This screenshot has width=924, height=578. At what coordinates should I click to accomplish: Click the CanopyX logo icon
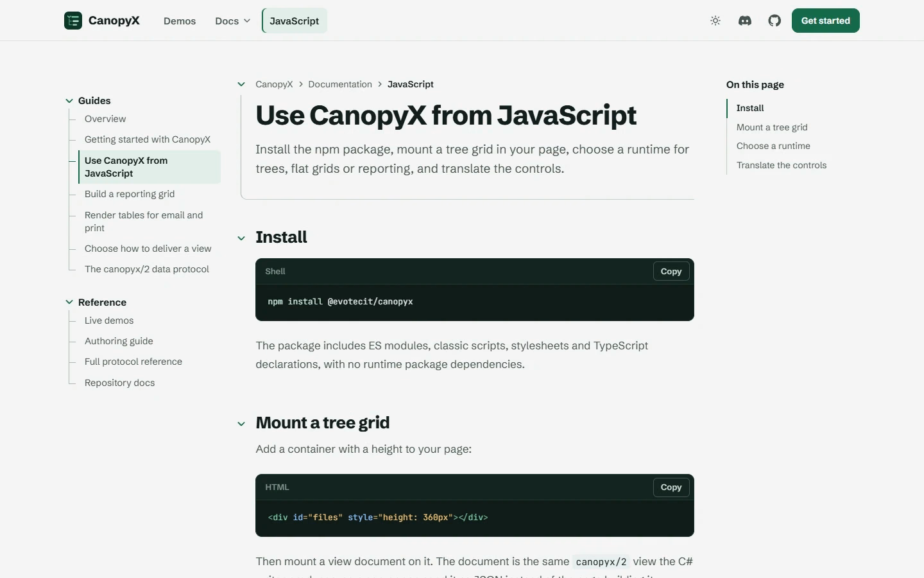73,21
